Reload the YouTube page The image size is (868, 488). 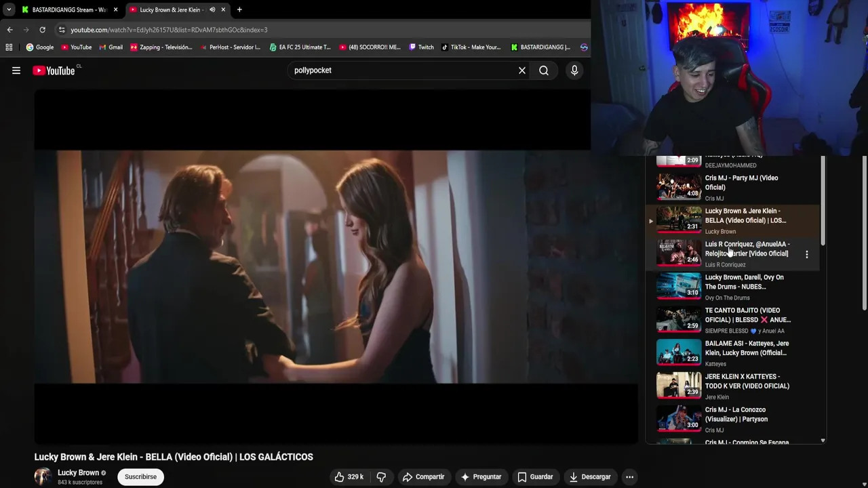pyautogui.click(x=42, y=30)
